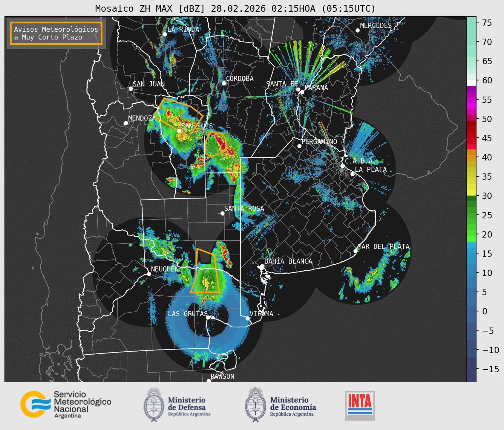This screenshot has height=430, width=504.
Task: Click the LA PLATA city label
Action: (x=371, y=170)
